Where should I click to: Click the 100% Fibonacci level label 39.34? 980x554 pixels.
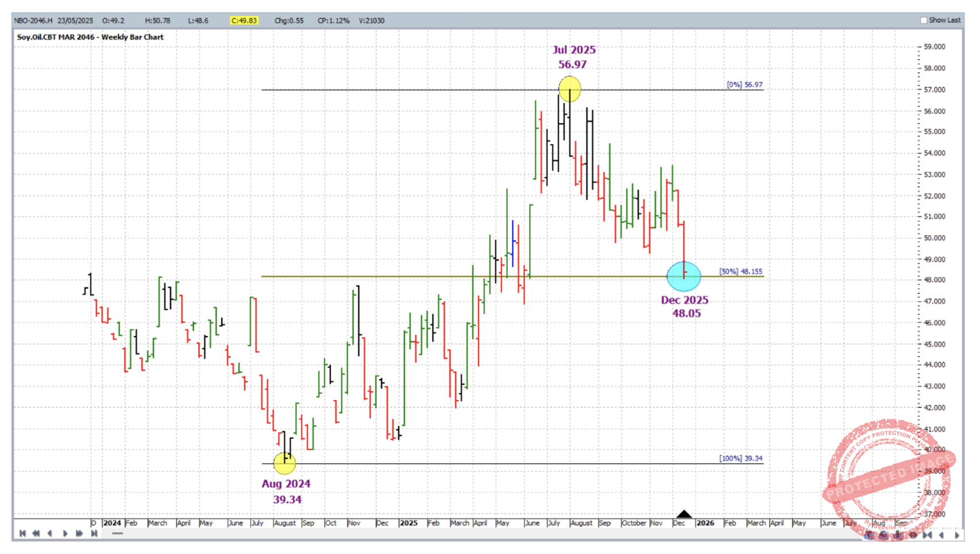point(740,458)
